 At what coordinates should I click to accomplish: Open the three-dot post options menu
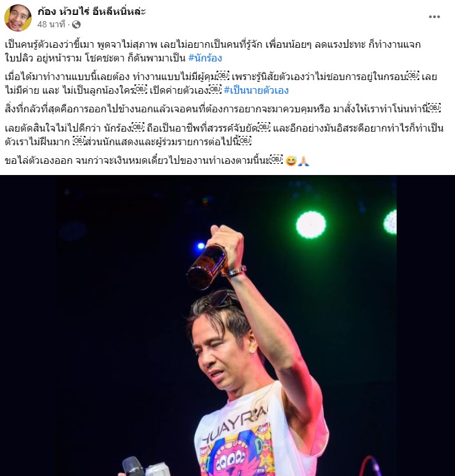[435, 17]
